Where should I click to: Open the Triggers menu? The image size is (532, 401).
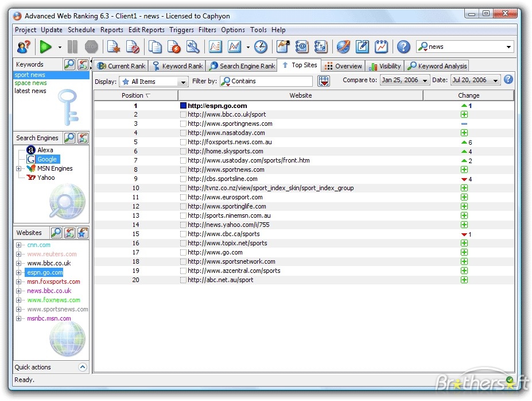coord(181,30)
